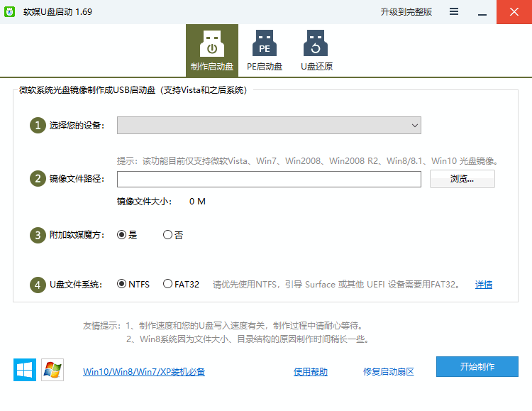Click the Windows 7 flag logo icon
The image size is (532, 411).
click(52, 370)
